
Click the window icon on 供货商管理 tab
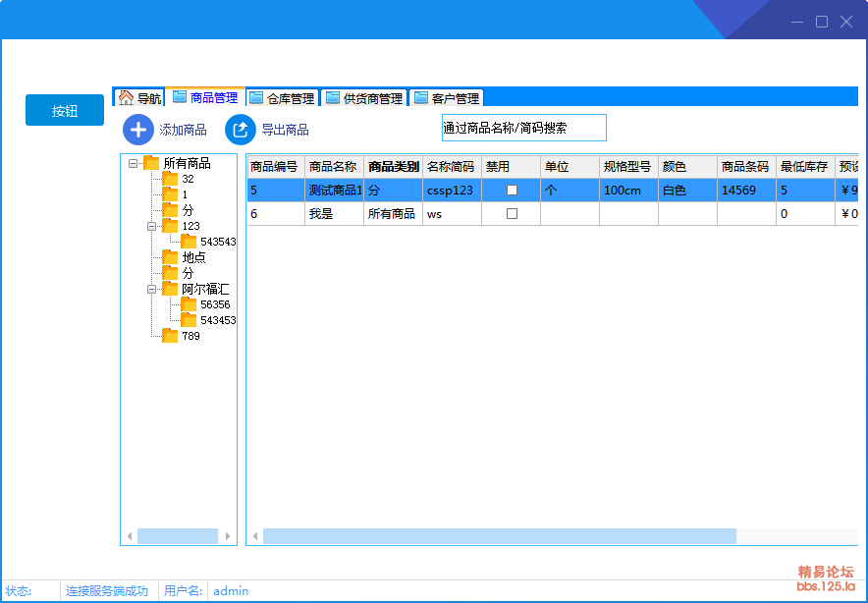coord(332,98)
